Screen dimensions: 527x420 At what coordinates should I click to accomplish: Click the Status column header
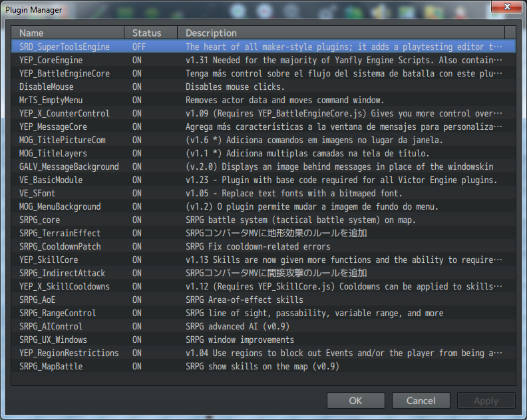point(150,33)
